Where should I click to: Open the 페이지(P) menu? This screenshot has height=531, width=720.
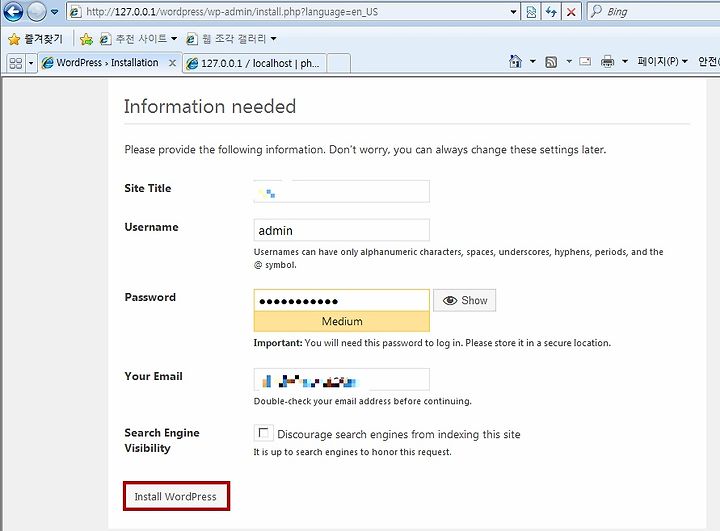662,61
